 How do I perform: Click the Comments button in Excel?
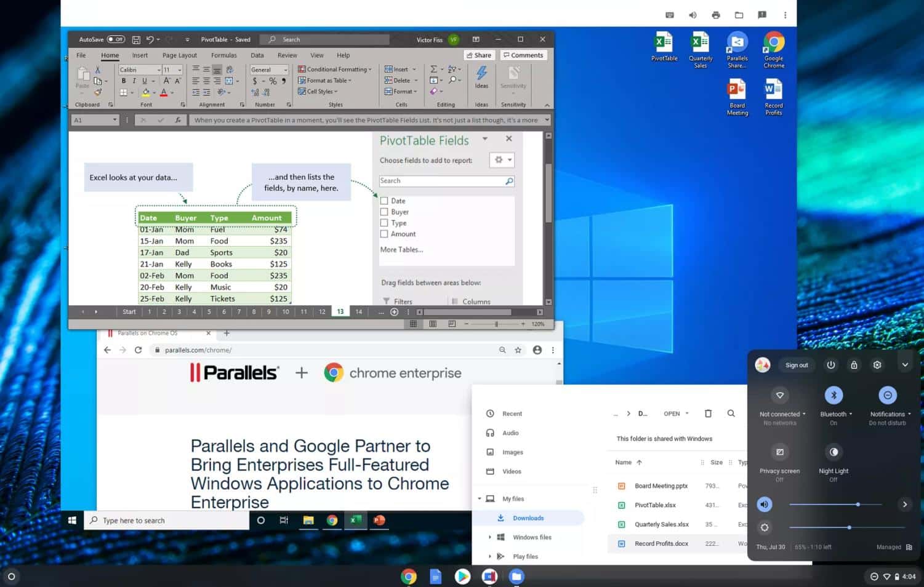523,55
